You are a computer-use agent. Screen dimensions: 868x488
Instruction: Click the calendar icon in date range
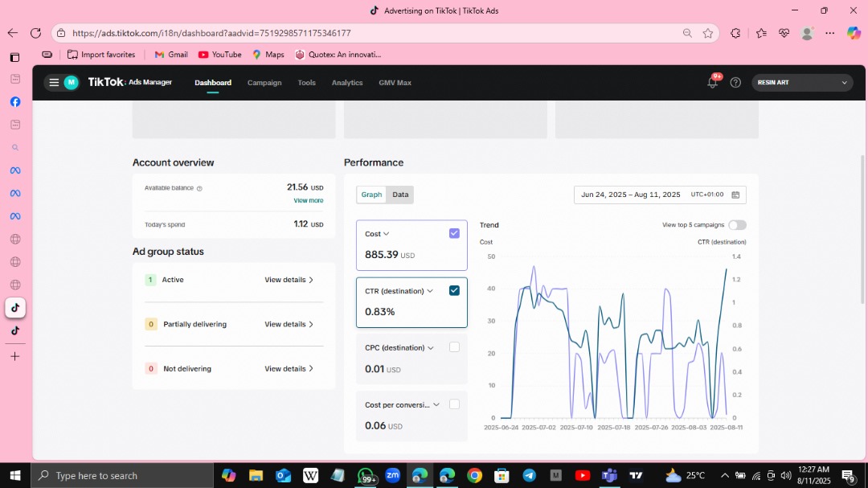pyautogui.click(x=736, y=195)
